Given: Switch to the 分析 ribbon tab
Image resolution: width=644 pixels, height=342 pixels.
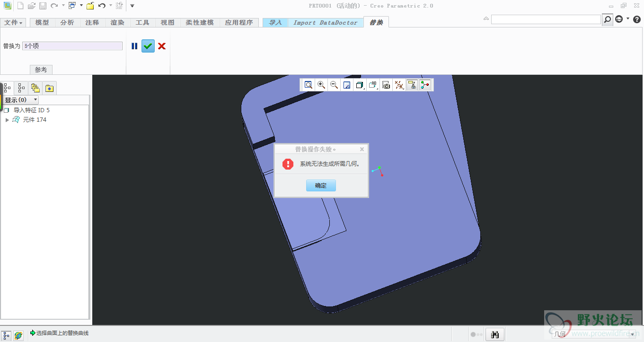Looking at the screenshot, I should (67, 22).
